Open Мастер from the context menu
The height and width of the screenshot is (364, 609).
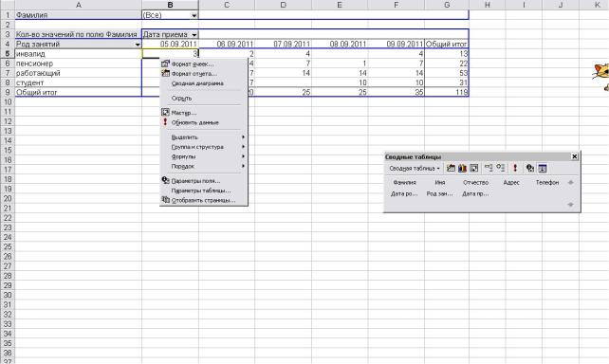pyautogui.click(x=204, y=113)
